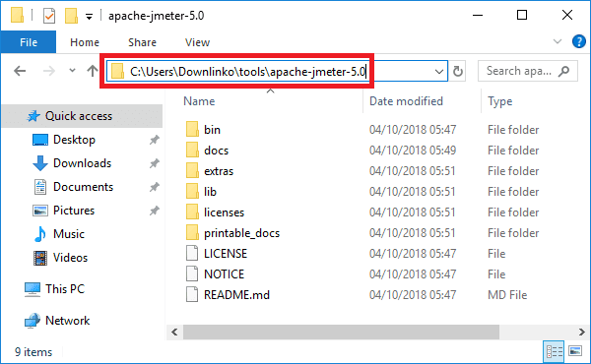Click the pin icon next to Documents

click(154, 187)
